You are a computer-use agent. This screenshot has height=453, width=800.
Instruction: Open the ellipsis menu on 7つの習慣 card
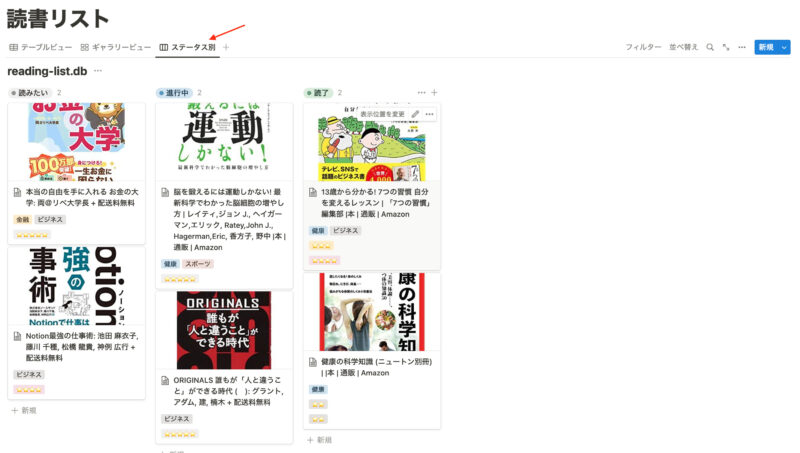(430, 114)
